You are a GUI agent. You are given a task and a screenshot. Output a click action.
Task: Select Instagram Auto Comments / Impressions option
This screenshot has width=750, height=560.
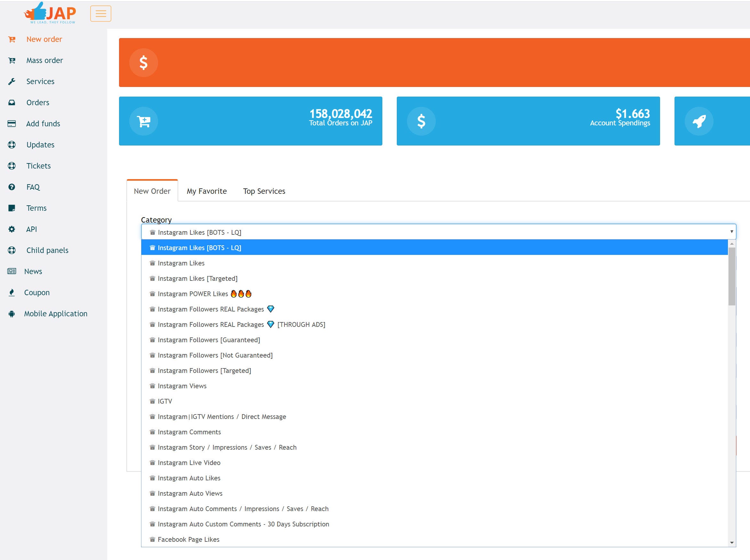click(x=435, y=509)
